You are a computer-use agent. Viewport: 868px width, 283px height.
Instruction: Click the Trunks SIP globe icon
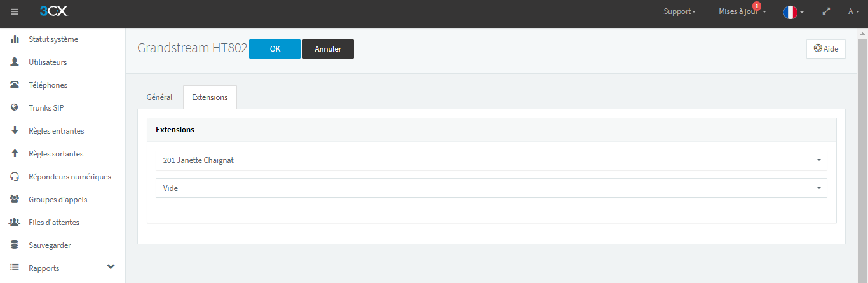tap(15, 108)
